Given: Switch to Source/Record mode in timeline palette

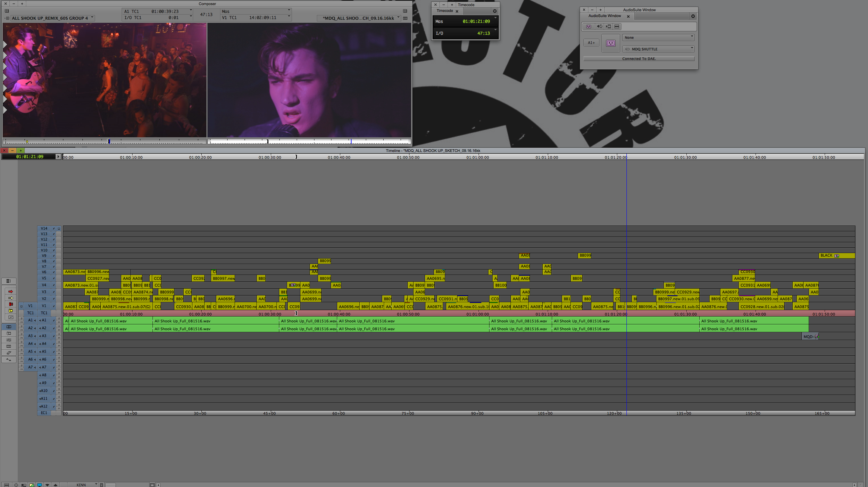Looking at the screenshot, I should click(x=9, y=327).
